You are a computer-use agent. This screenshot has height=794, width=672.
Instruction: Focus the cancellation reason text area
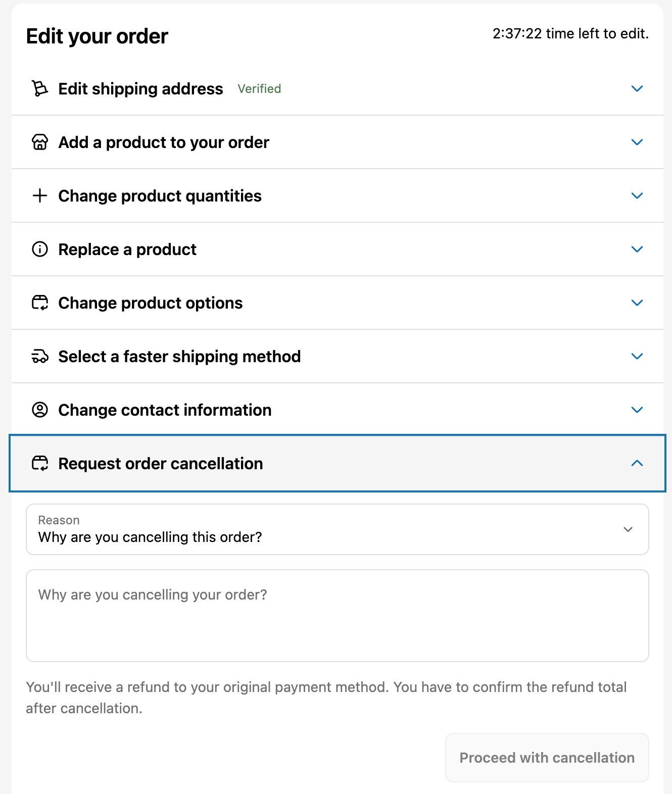(338, 616)
